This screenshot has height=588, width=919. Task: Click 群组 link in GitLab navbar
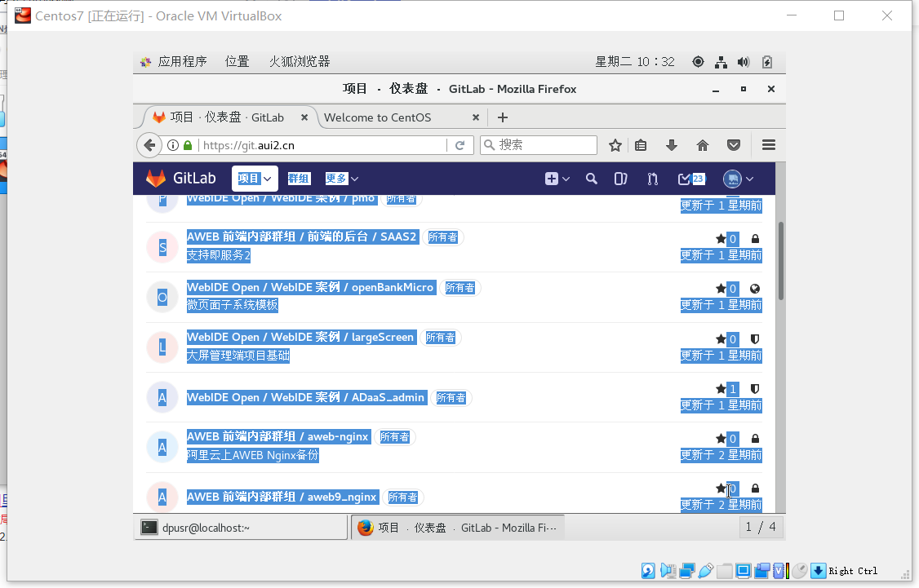(299, 179)
